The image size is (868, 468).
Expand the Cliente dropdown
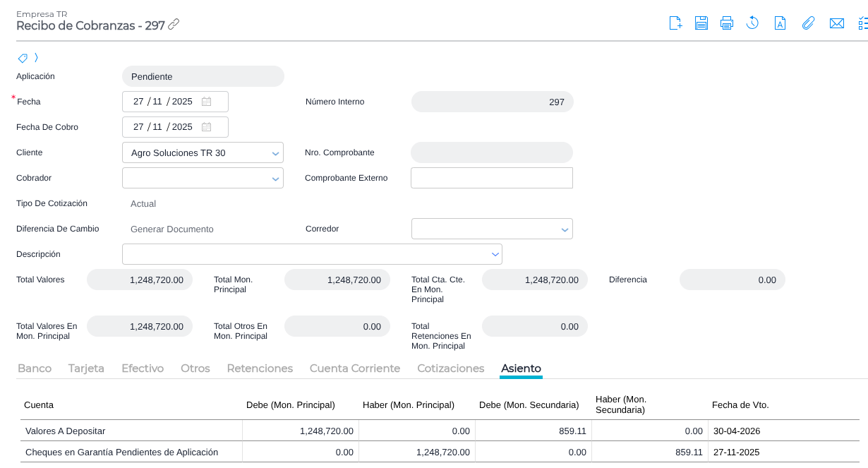pos(275,153)
